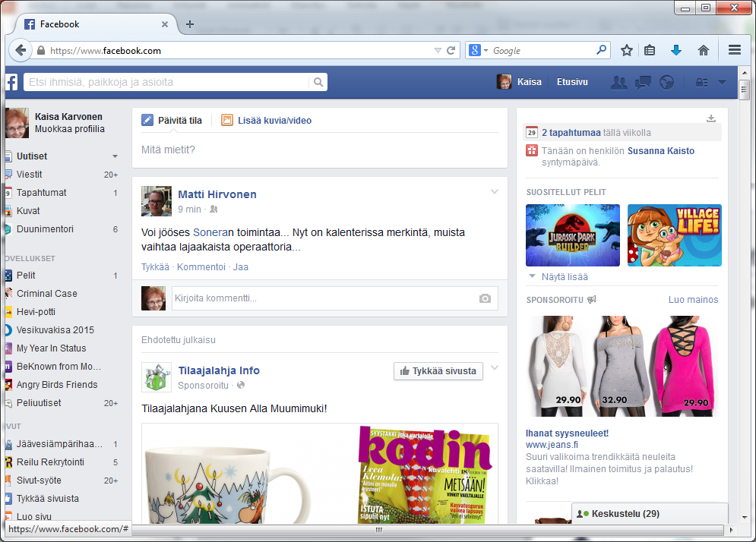Screen dimensions: 756x542
Task: Open the Firefox hamburger menu
Action: [x=734, y=50]
